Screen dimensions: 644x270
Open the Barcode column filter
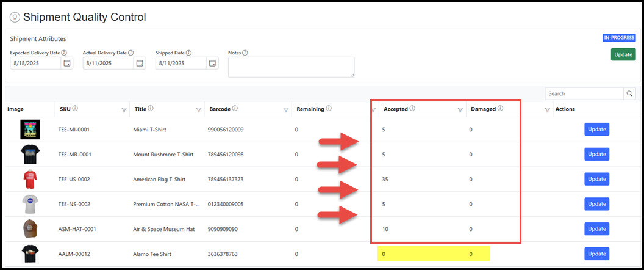tap(286, 110)
